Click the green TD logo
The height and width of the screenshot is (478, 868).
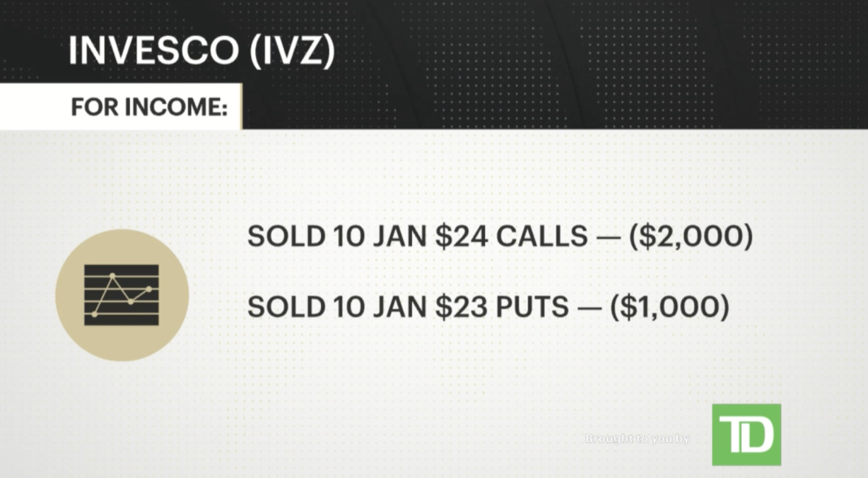coord(745,435)
